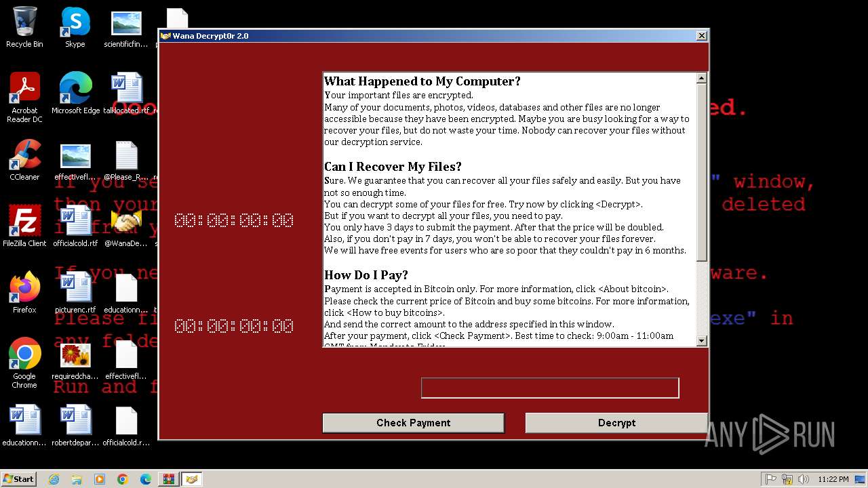Viewport: 868px width, 488px height.
Task: Select the educationn Word document in bottom row
Action: pyautogui.click(x=24, y=426)
